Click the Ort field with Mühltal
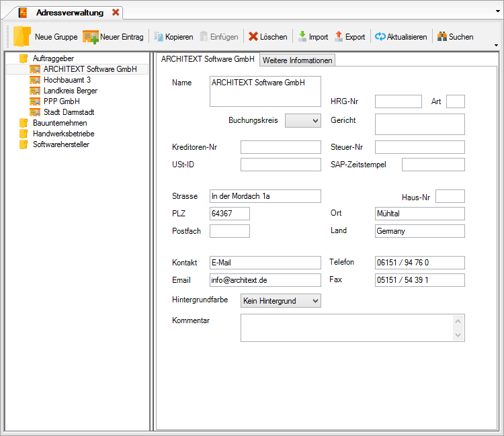The width and height of the screenshot is (504, 436). (420, 214)
